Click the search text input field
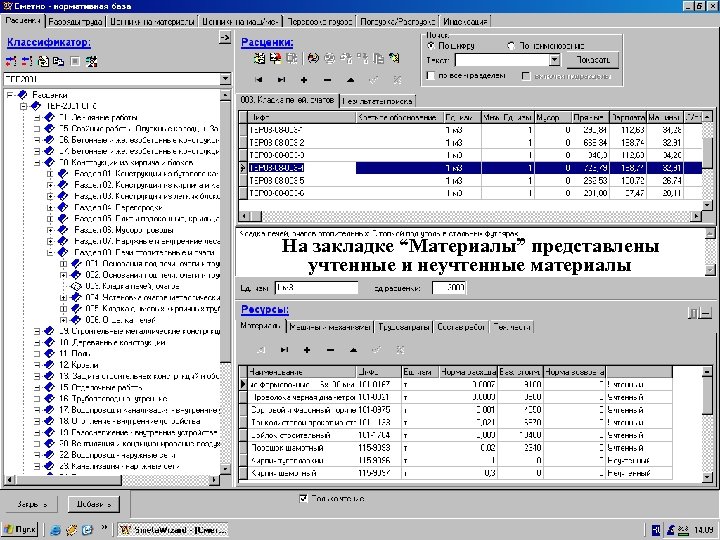The image size is (720, 540). click(502, 60)
